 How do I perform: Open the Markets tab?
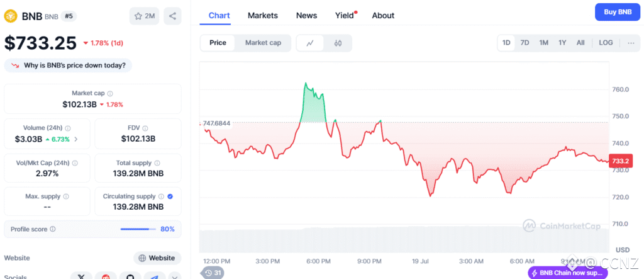pyautogui.click(x=263, y=16)
